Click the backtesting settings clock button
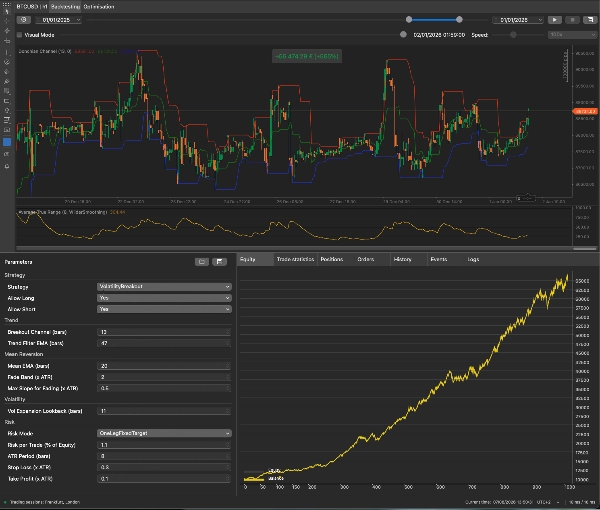 tap(24, 20)
